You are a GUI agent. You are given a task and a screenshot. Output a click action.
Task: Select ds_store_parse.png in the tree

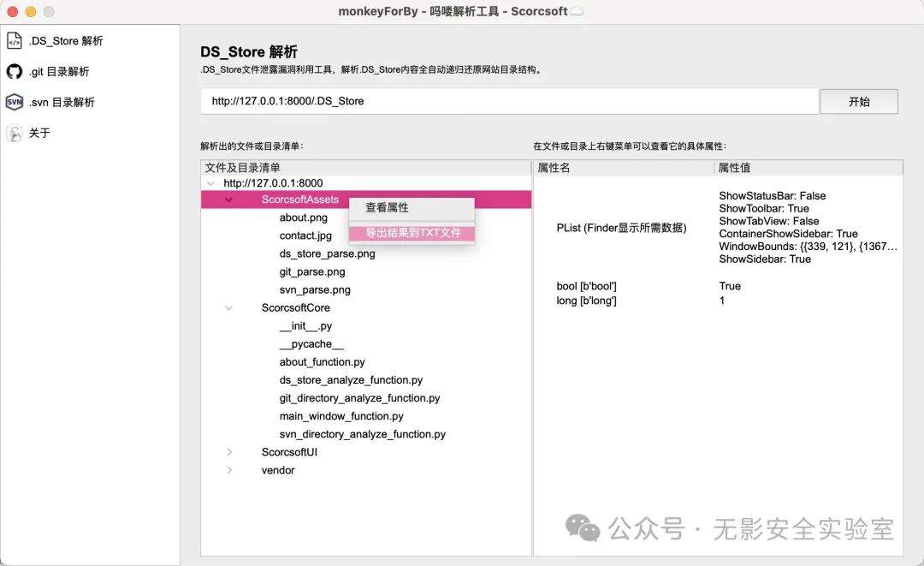coord(327,253)
